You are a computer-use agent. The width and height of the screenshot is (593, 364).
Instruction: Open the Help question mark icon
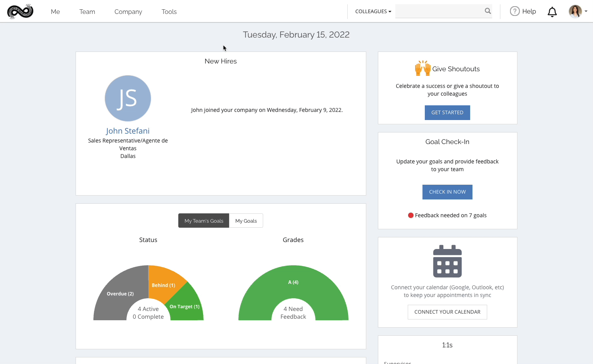[514, 11]
